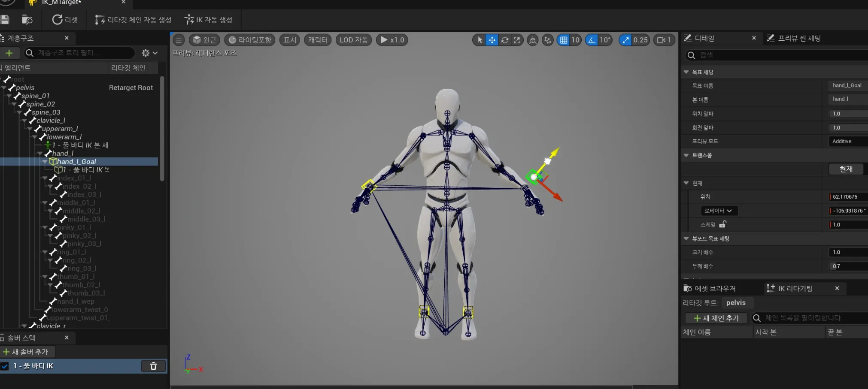
Task: Click IK 자동 생성 to auto-generate IK
Action: (x=208, y=20)
